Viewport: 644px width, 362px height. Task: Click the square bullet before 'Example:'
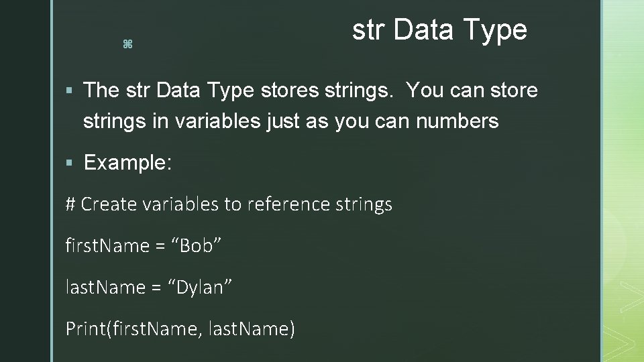pyautogui.click(x=69, y=163)
